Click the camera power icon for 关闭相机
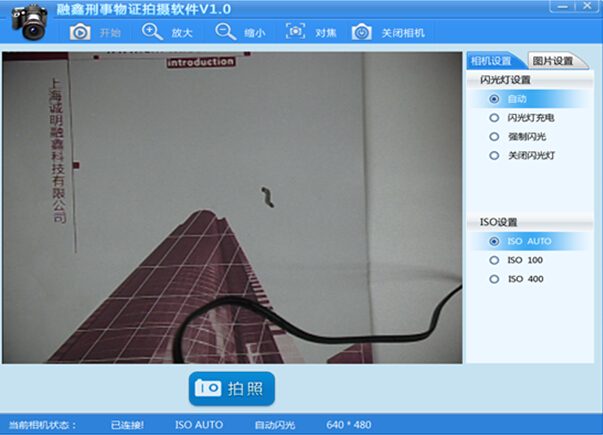Image resolution: width=603 pixels, height=435 pixels. point(361,32)
